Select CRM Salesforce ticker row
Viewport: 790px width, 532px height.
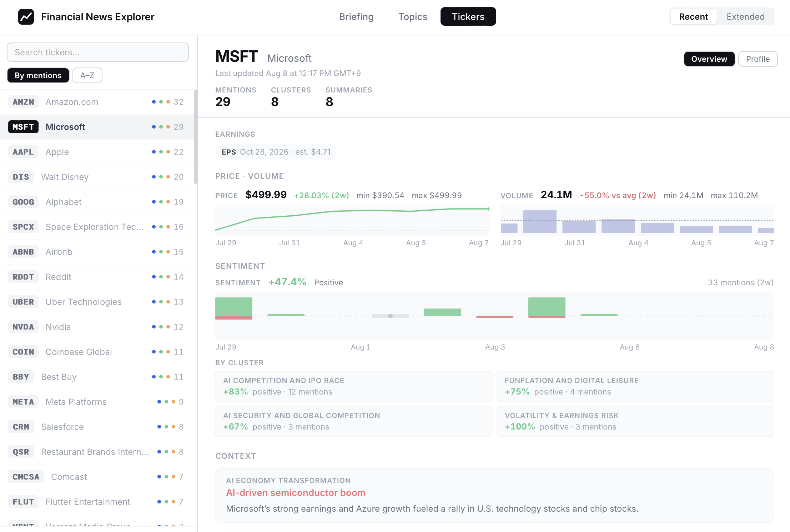[97, 427]
